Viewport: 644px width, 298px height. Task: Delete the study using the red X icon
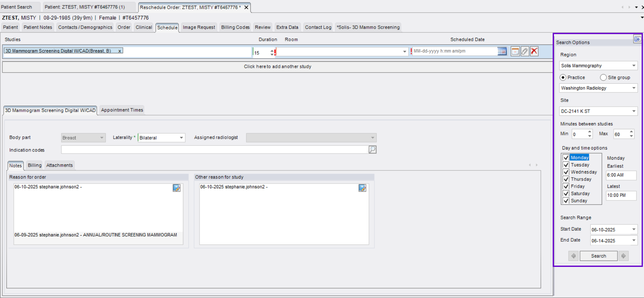(x=534, y=51)
